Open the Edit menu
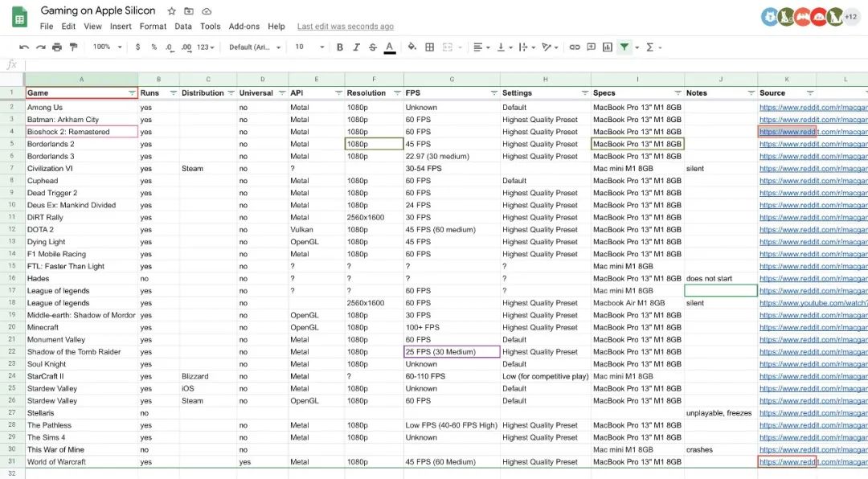 [x=68, y=26]
